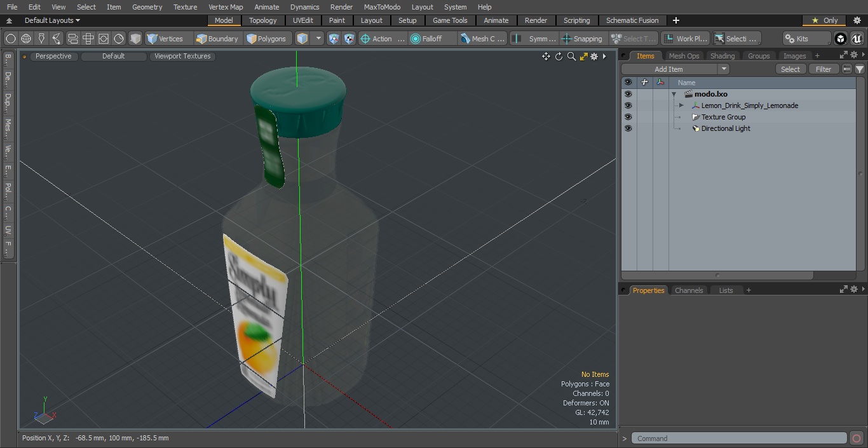The width and height of the screenshot is (868, 448).
Task: Click the Items list horizontal scrollbar
Action: pyautogui.click(x=717, y=275)
